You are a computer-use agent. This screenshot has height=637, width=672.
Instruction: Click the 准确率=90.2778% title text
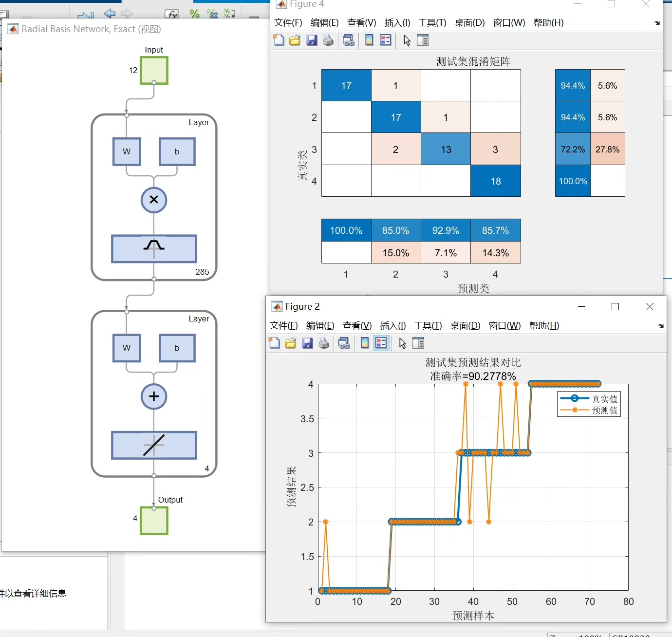click(473, 376)
